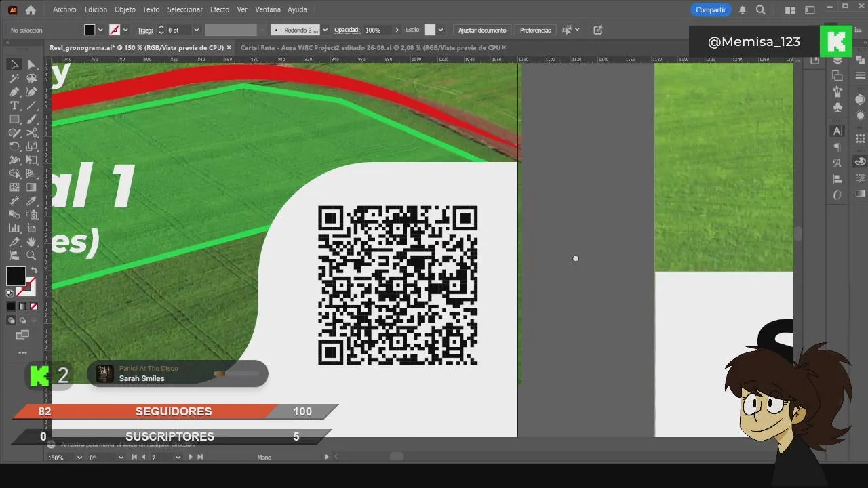
Task: Select the Type tool
Action: [14, 106]
